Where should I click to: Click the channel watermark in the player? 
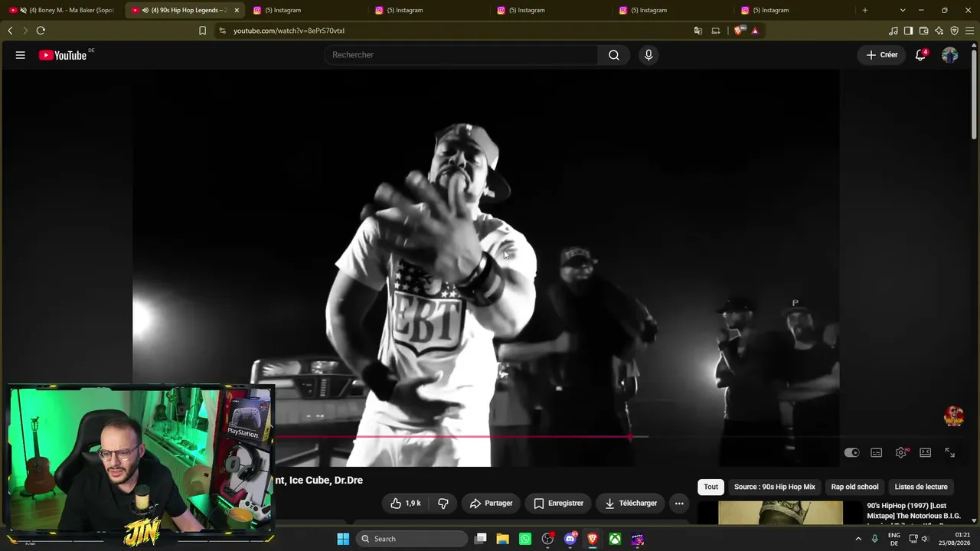point(954,416)
